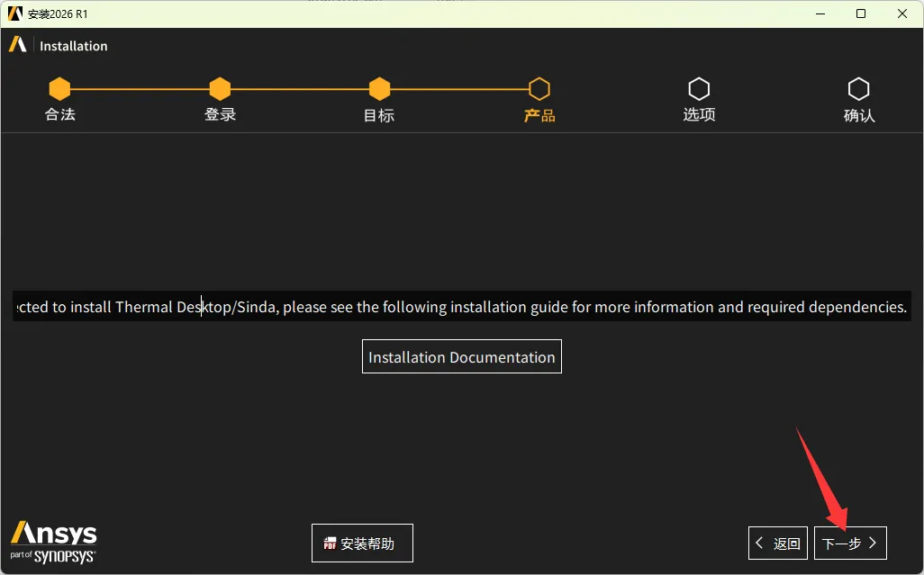Click the 合法 step label
This screenshot has height=575, width=924.
(x=60, y=114)
